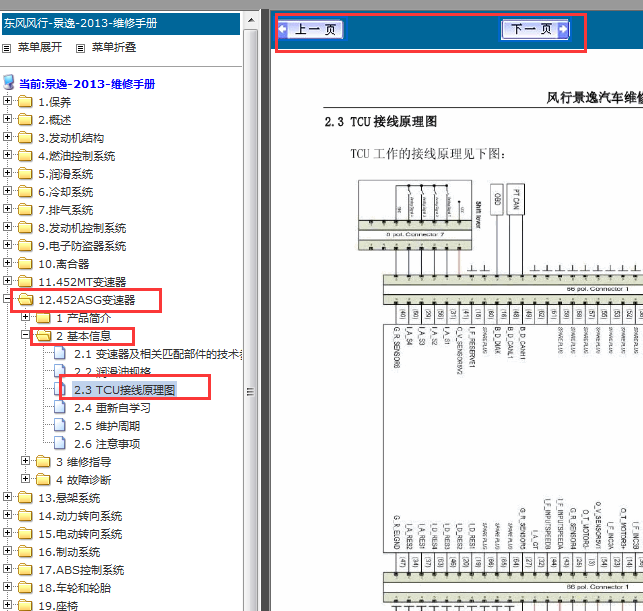Go to next page (下一页)
The image size is (643, 611).
(x=535, y=30)
